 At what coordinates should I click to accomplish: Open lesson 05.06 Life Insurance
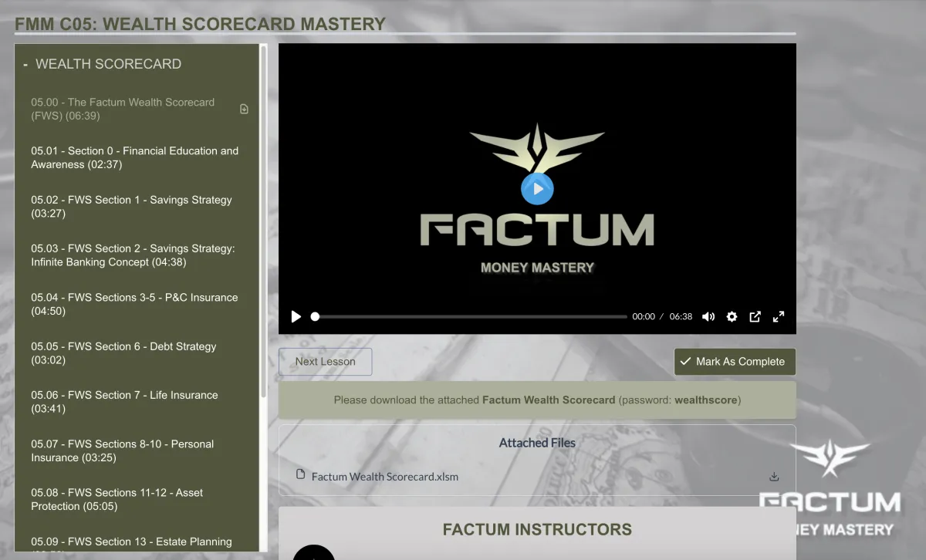pyautogui.click(x=125, y=402)
